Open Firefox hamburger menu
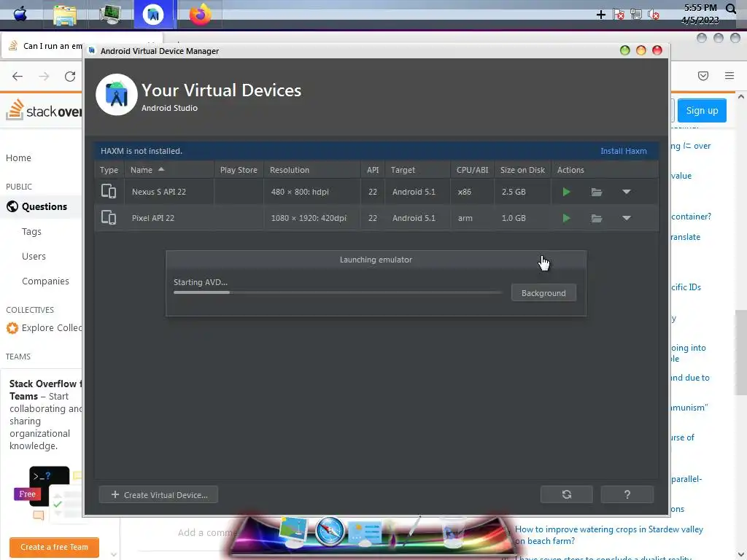The width and height of the screenshot is (747, 560). click(729, 76)
